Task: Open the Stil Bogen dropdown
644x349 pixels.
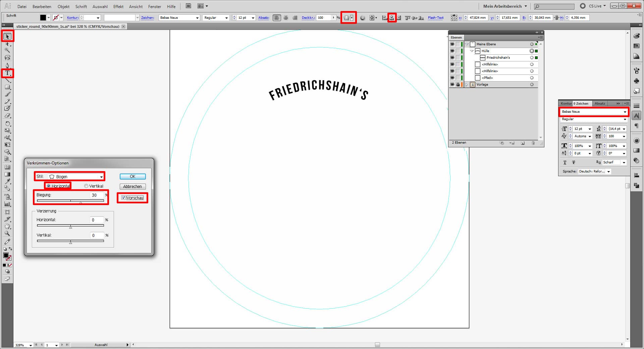Action: (x=75, y=177)
